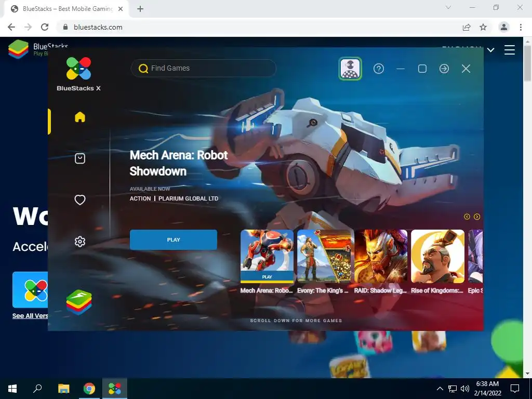Open the Favorites heart icon

coord(79,200)
